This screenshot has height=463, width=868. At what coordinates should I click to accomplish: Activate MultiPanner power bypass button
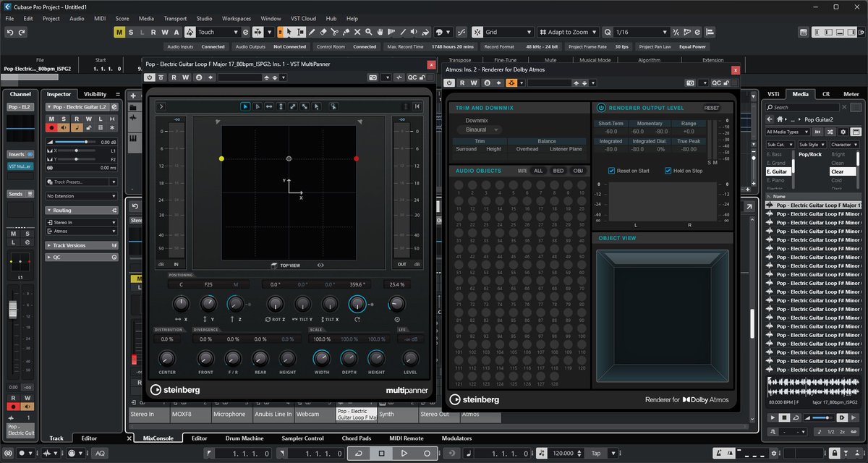tap(150, 77)
